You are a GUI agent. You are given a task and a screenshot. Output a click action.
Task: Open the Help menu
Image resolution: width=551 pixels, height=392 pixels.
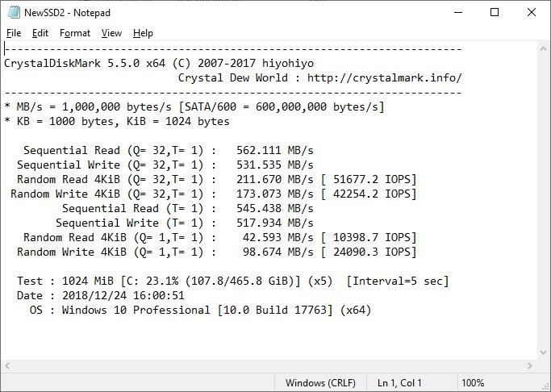pyautogui.click(x=143, y=33)
